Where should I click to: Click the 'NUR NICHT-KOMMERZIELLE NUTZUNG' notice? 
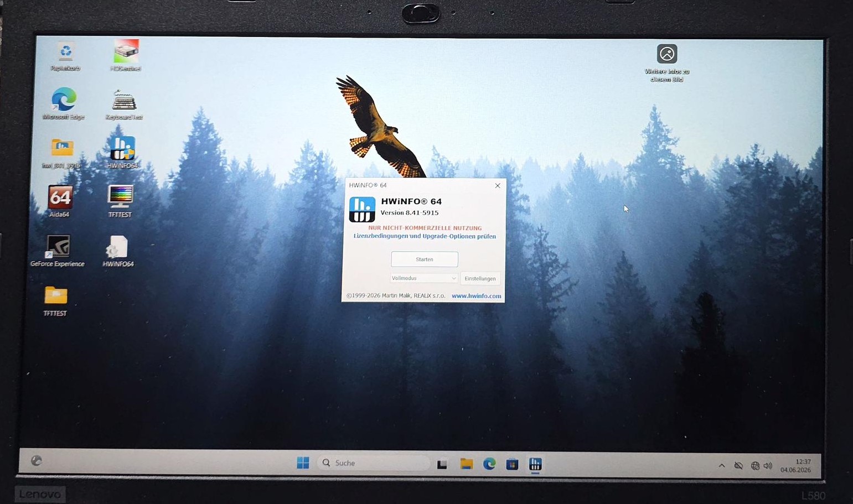(x=425, y=228)
